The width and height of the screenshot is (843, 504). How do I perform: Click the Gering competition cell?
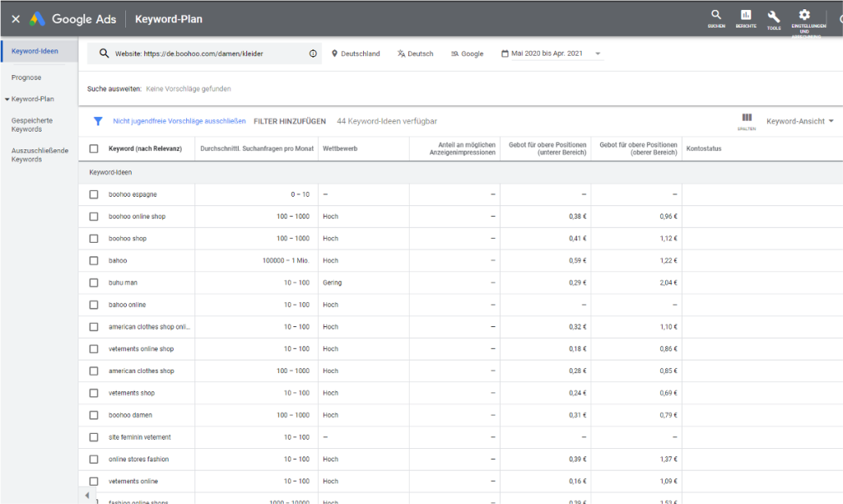point(332,283)
